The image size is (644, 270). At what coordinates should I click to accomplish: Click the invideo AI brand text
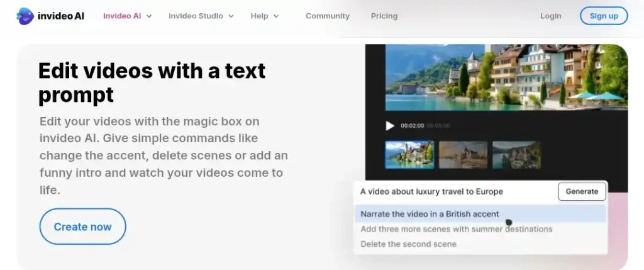[x=61, y=16]
